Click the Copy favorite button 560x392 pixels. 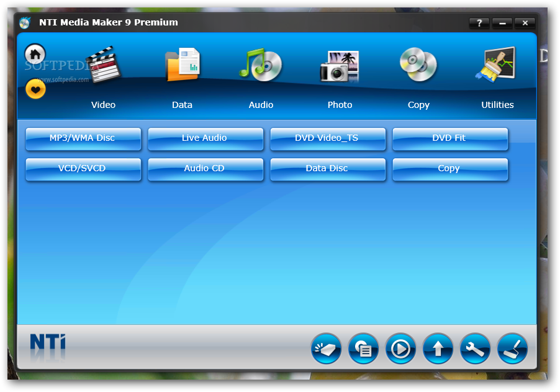click(x=450, y=169)
